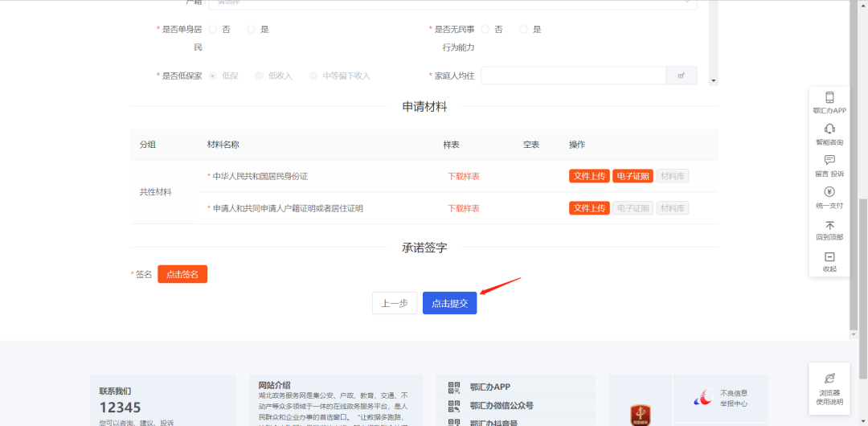This screenshot has height=426, width=868.
Task: Click the 家庭人均住 input field
Action: pyautogui.click(x=573, y=76)
